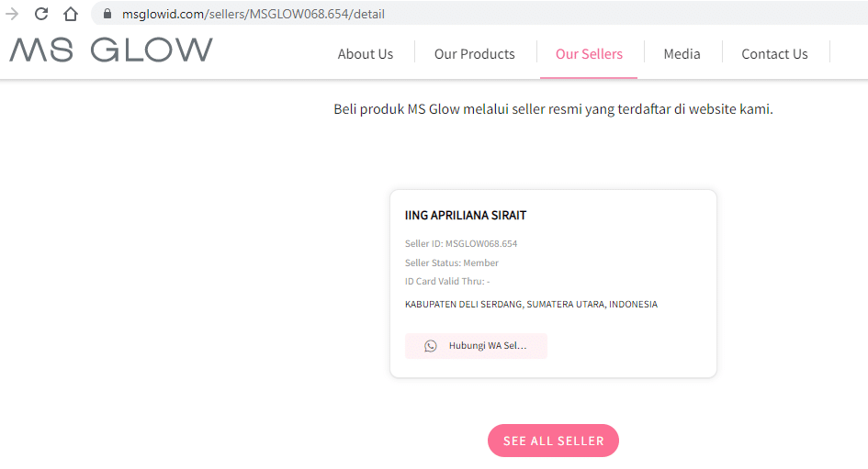Click the SEE ALL SELLER button

pos(553,441)
